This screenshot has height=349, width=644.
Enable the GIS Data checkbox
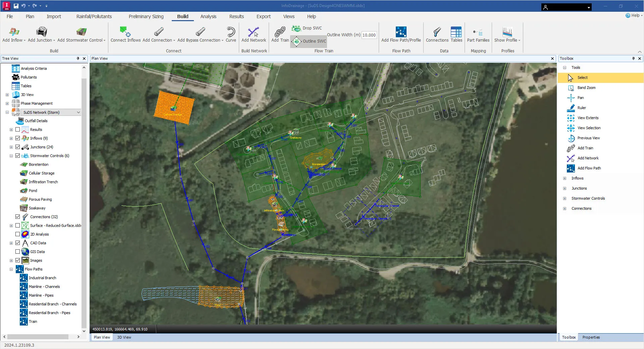pos(18,251)
